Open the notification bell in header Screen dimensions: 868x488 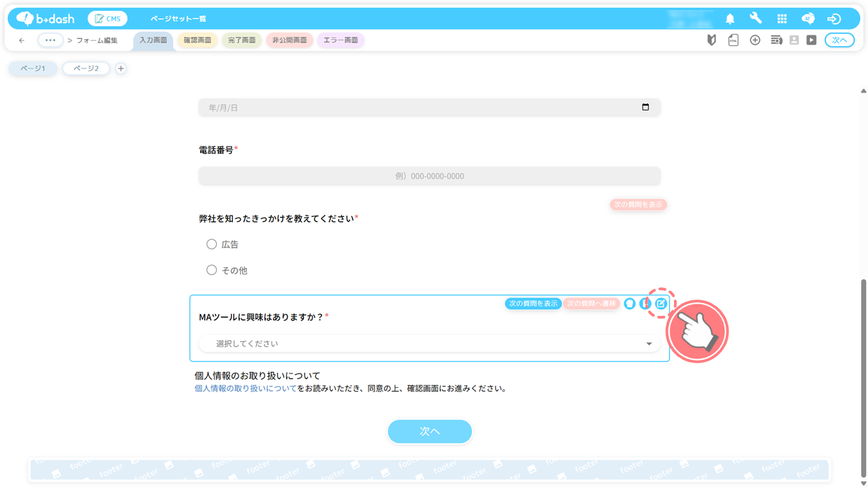click(x=730, y=19)
